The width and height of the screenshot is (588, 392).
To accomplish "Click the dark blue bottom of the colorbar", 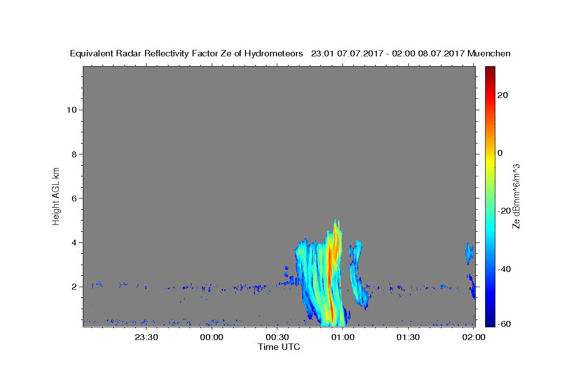I will pos(490,322).
